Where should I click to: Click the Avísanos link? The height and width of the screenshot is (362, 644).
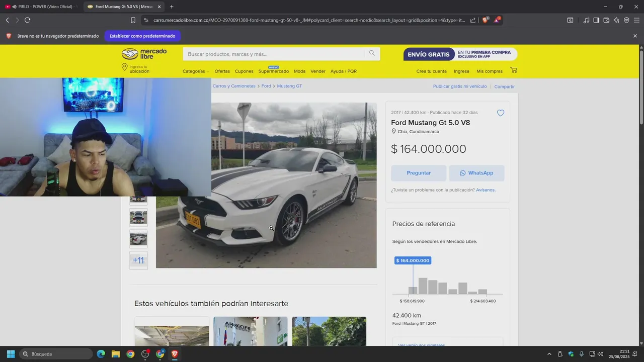coord(486,190)
